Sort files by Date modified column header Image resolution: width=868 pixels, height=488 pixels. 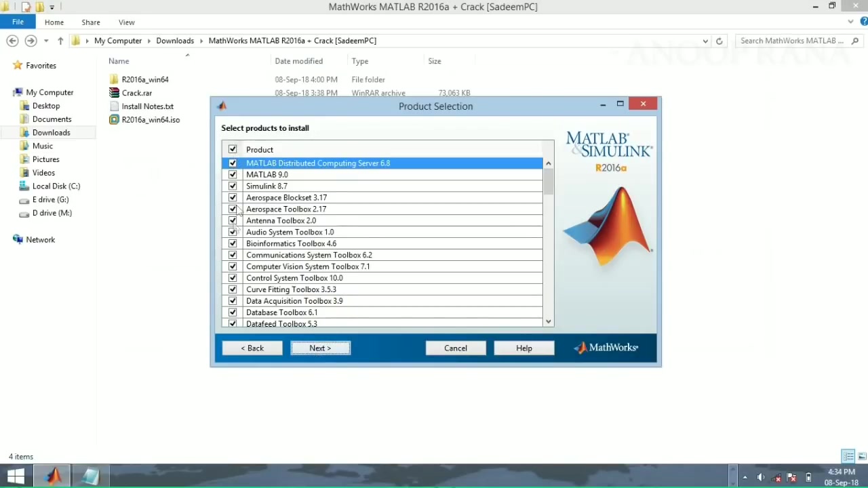click(x=299, y=61)
